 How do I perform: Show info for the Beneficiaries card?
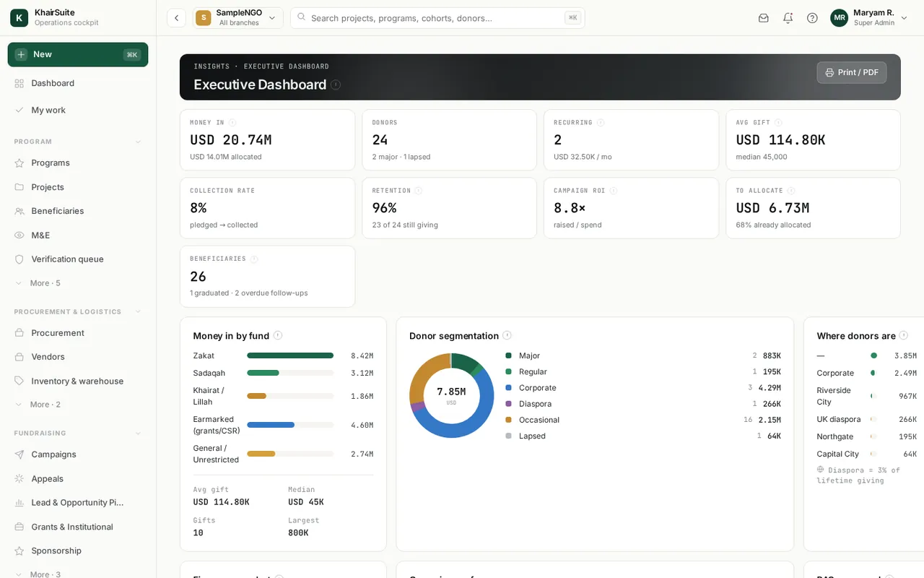254,259
